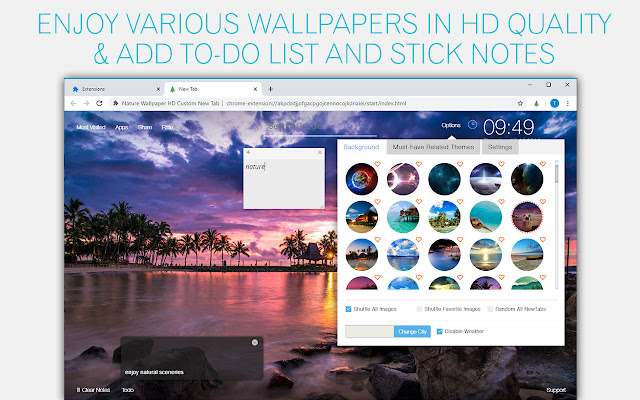Choose the pink galaxy flare wallpaper thumbnail

point(403,179)
